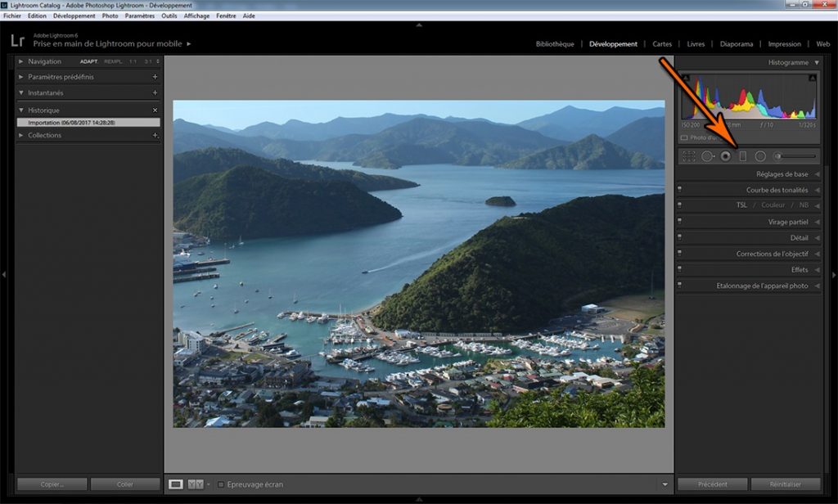This screenshot has height=504, width=838.
Task: Expand the Navigation panel
Action: tap(21, 61)
